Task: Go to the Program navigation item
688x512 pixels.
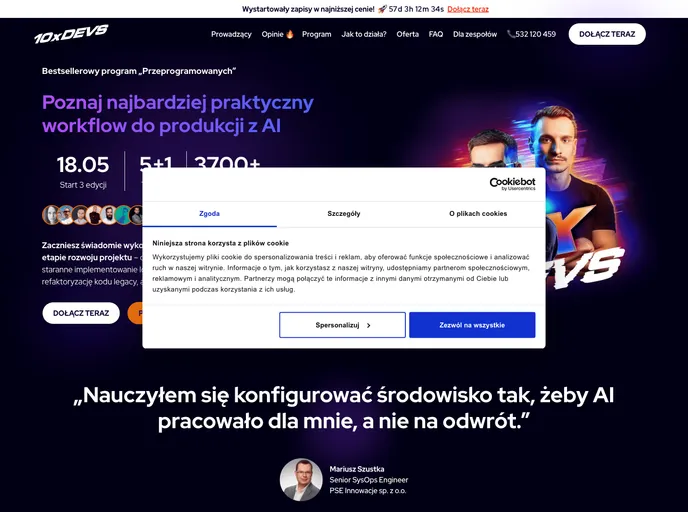Action: point(316,34)
